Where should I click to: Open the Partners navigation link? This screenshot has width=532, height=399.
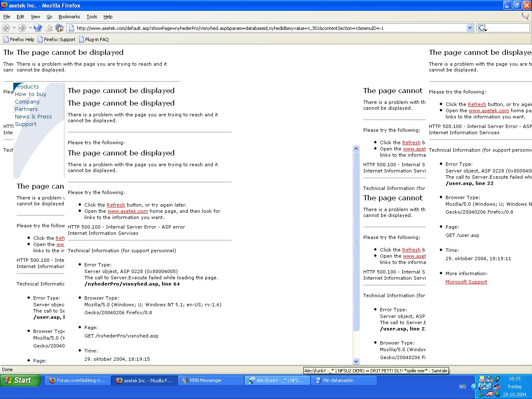26,109
